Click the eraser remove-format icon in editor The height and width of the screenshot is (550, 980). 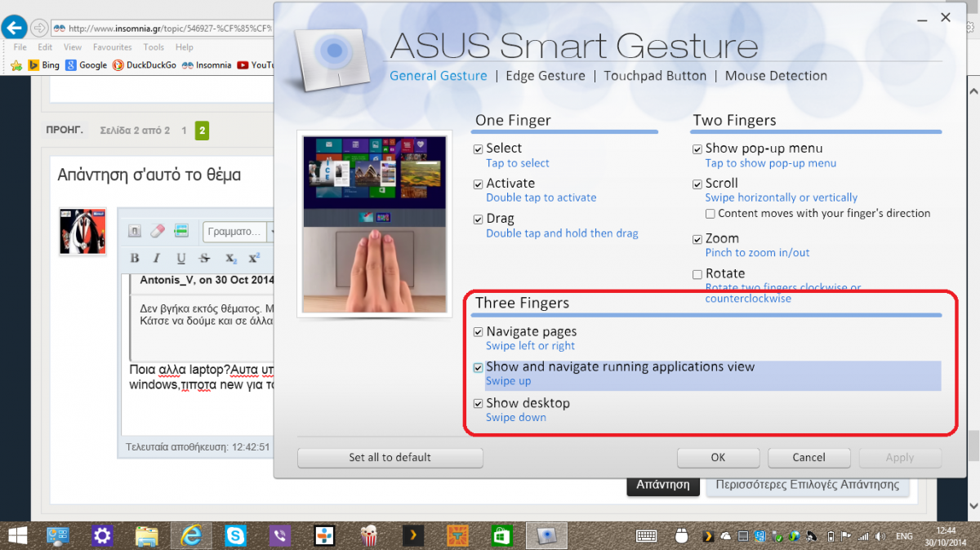(x=159, y=231)
